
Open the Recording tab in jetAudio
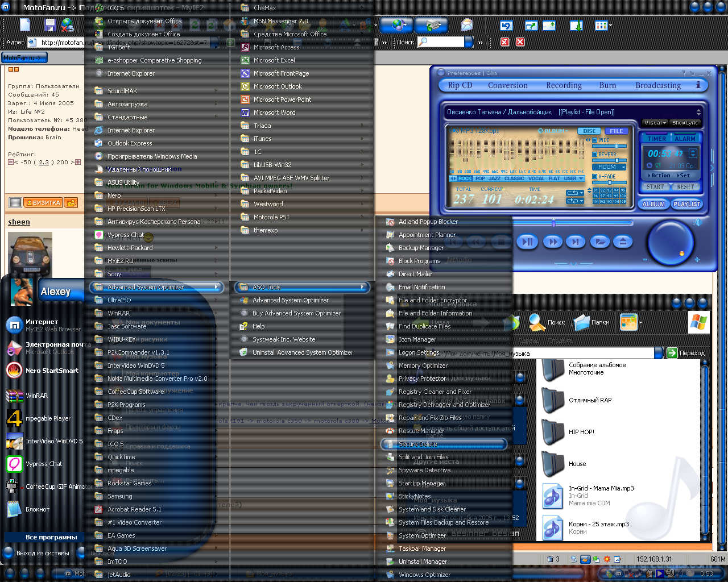coord(564,85)
